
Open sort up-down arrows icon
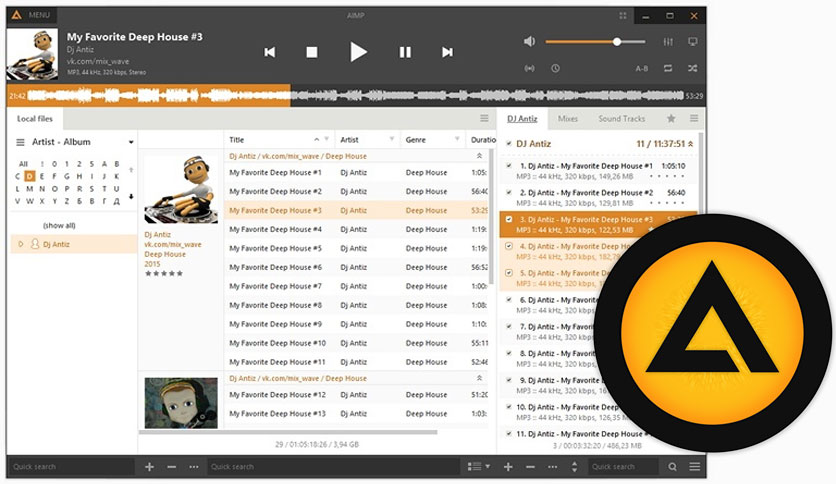coord(574,467)
